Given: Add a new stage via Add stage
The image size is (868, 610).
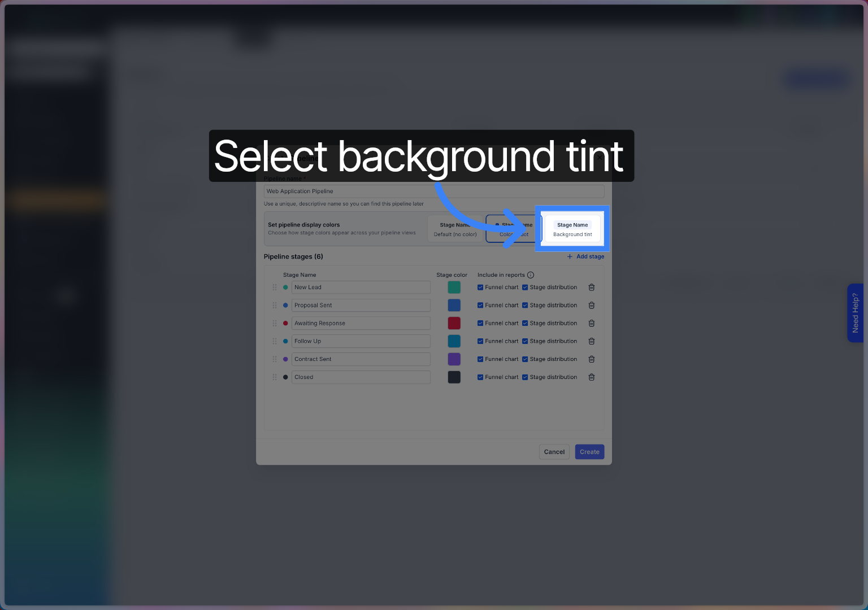Looking at the screenshot, I should point(585,256).
